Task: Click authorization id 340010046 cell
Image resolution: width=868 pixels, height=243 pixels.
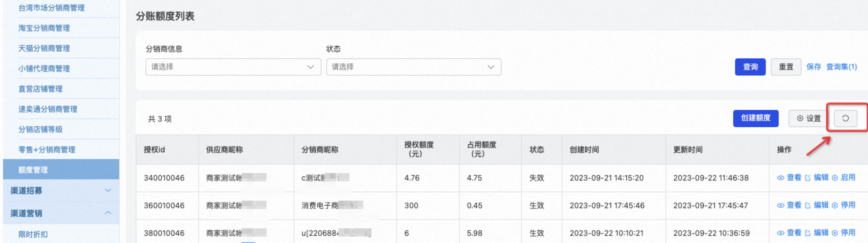Action: click(164, 178)
